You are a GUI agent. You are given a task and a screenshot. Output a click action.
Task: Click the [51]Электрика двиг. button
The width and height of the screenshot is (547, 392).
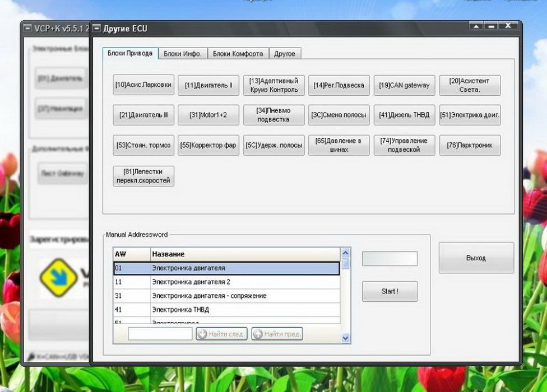click(x=470, y=115)
